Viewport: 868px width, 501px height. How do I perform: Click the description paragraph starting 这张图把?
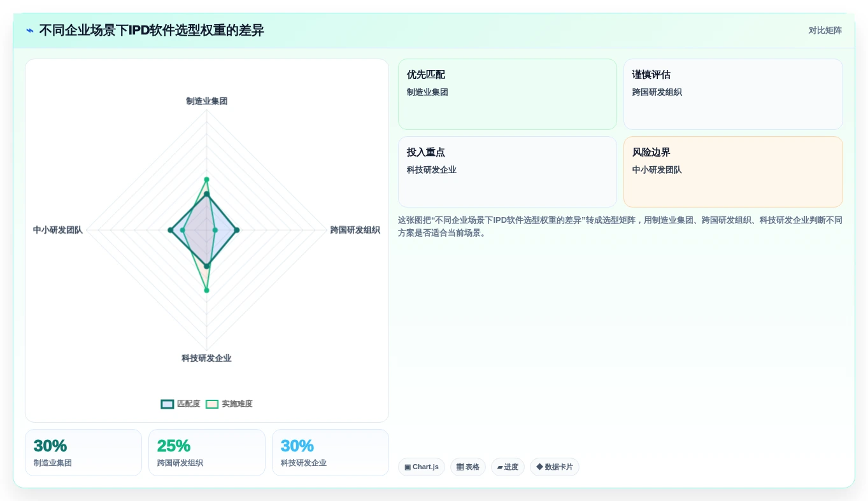[620, 227]
